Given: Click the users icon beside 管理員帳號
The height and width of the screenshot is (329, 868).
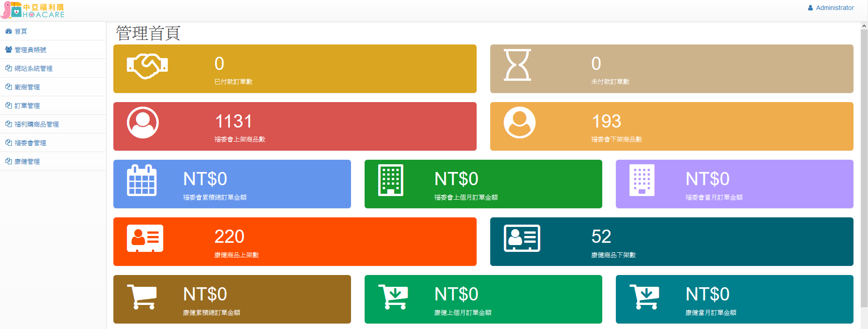Looking at the screenshot, I should pyautogui.click(x=9, y=50).
